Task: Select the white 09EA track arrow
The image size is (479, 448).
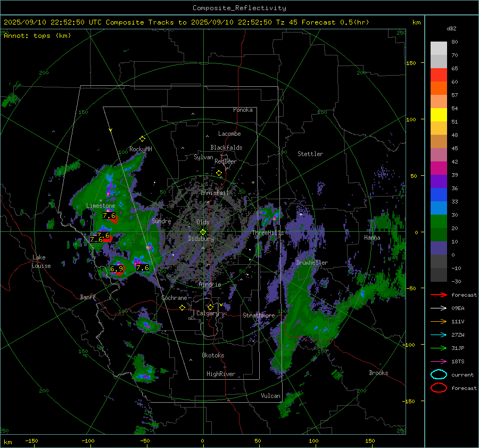Action: [x=439, y=308]
